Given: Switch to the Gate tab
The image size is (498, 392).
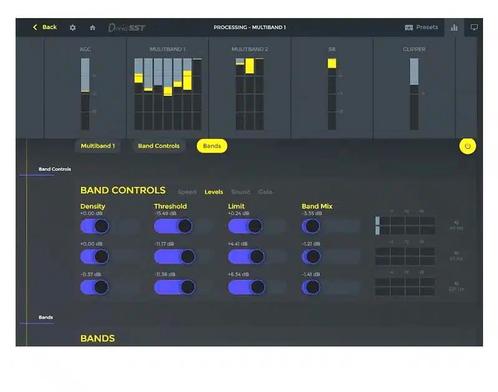Looking at the screenshot, I should [x=265, y=192].
